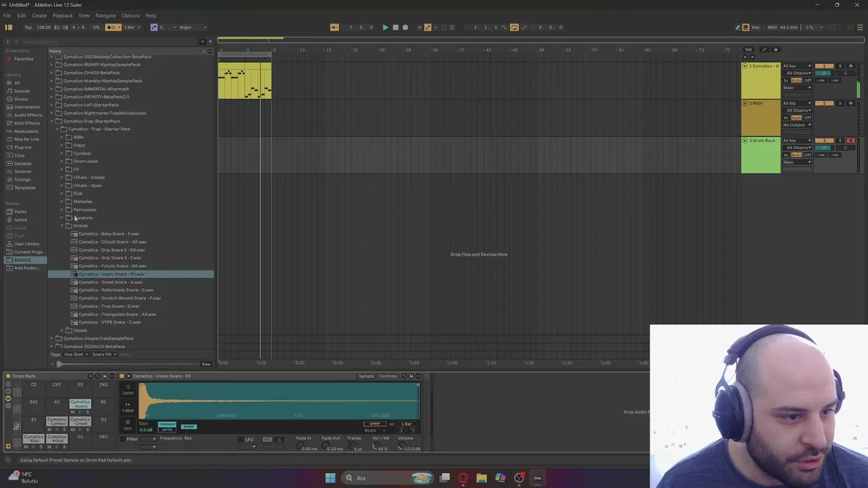Fold track 1 Cymatics with its triangle
868x488 pixels.
tap(745, 66)
